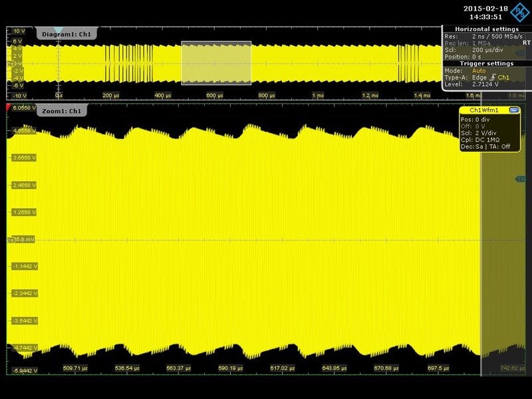
Task: Click the Rohde & Schwarz logo icon
Action: tap(520, 13)
